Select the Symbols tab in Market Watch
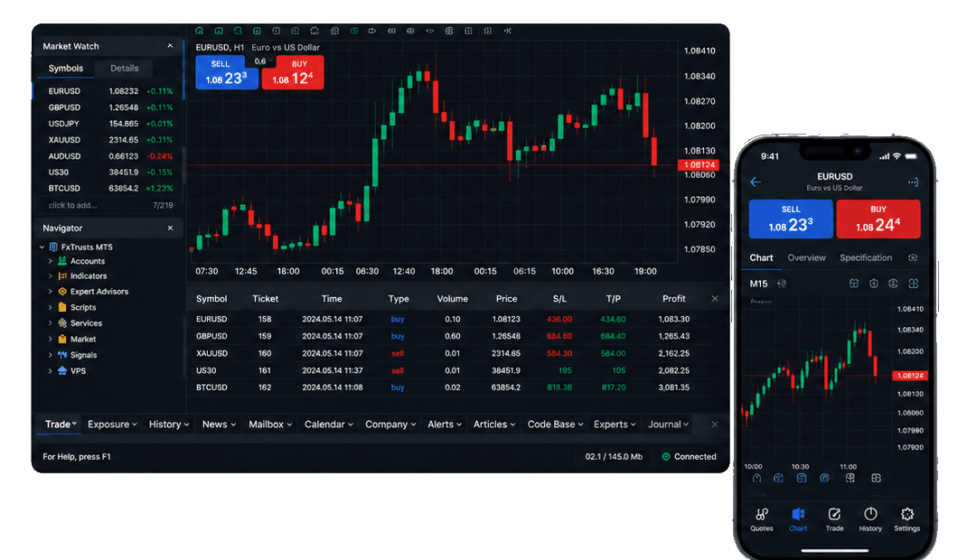The width and height of the screenshot is (967, 560). pyautogui.click(x=65, y=69)
